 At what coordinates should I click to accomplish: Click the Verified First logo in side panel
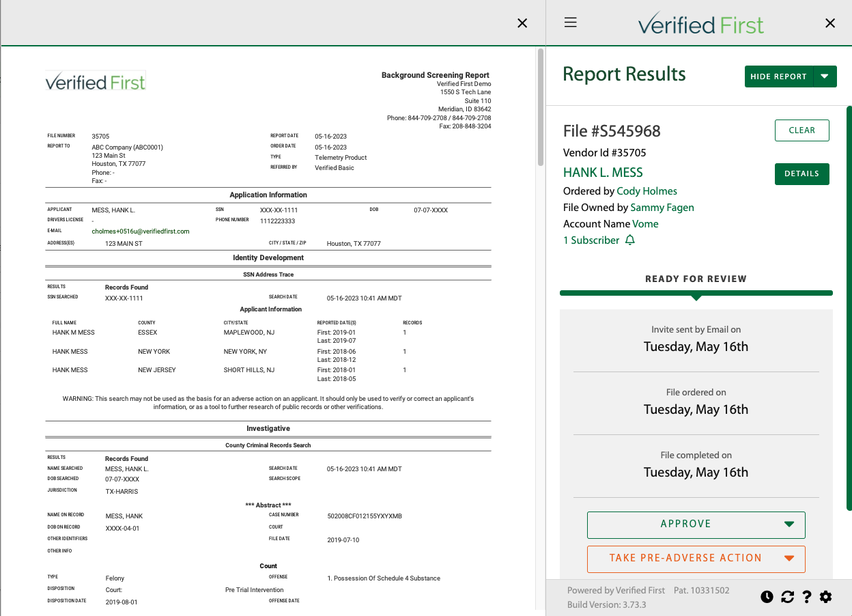(701, 23)
